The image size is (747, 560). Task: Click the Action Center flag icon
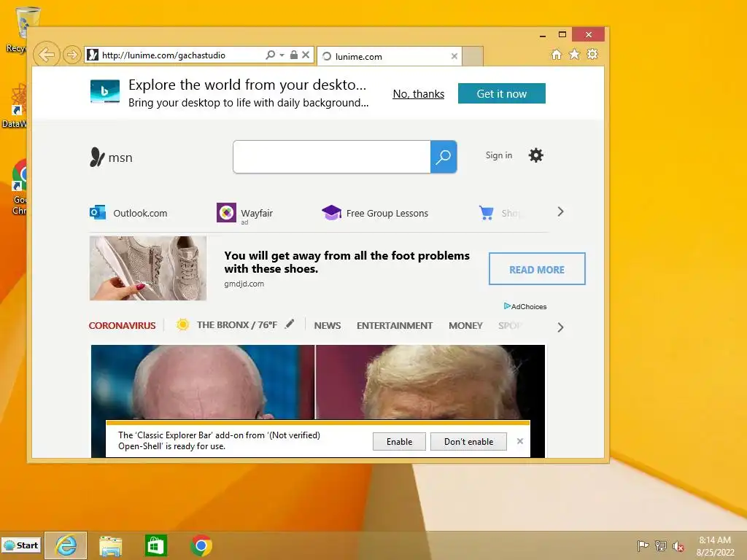643,545
